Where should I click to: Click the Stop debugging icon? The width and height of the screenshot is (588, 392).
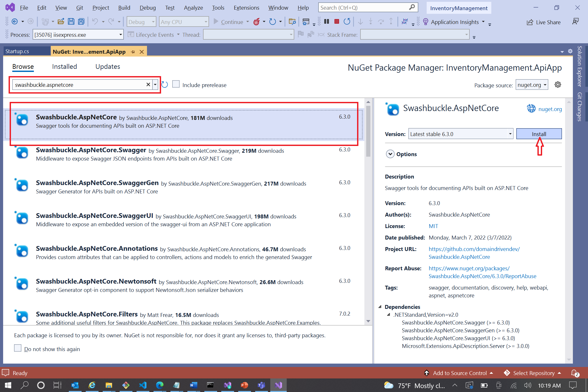pos(336,21)
